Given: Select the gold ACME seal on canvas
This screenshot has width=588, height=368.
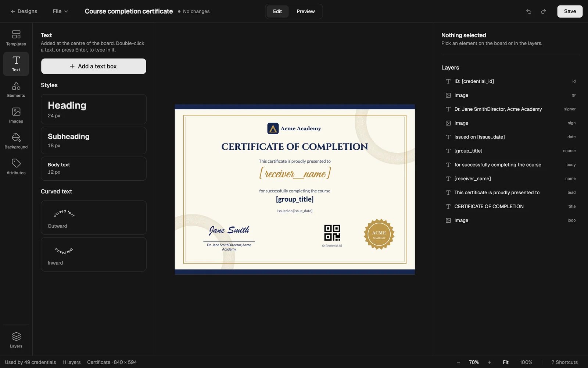Looking at the screenshot, I should click(379, 234).
